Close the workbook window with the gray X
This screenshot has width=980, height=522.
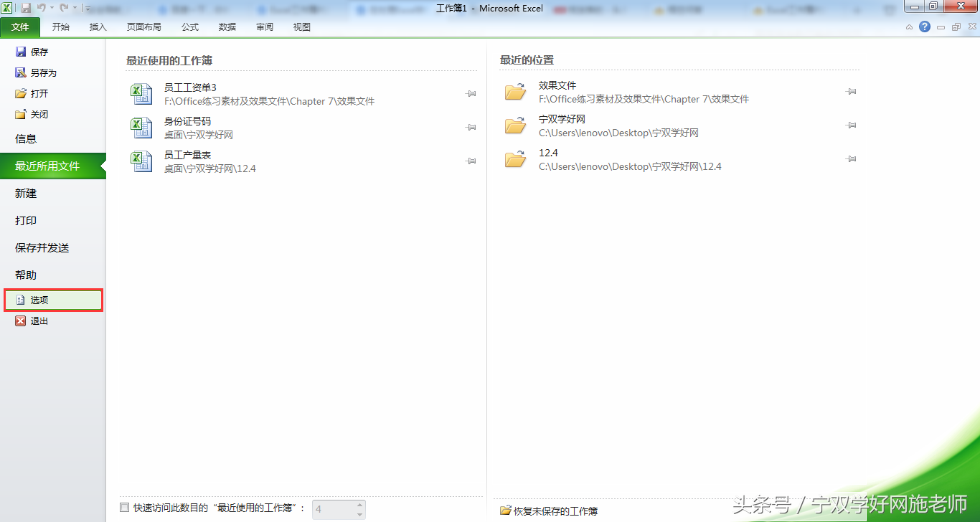(971, 27)
